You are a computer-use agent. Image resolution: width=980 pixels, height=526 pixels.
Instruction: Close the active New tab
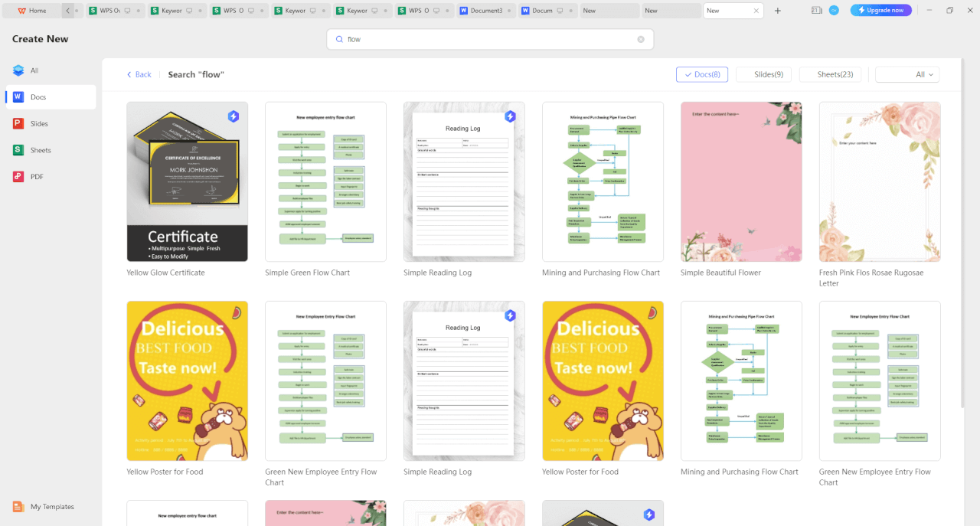click(756, 11)
